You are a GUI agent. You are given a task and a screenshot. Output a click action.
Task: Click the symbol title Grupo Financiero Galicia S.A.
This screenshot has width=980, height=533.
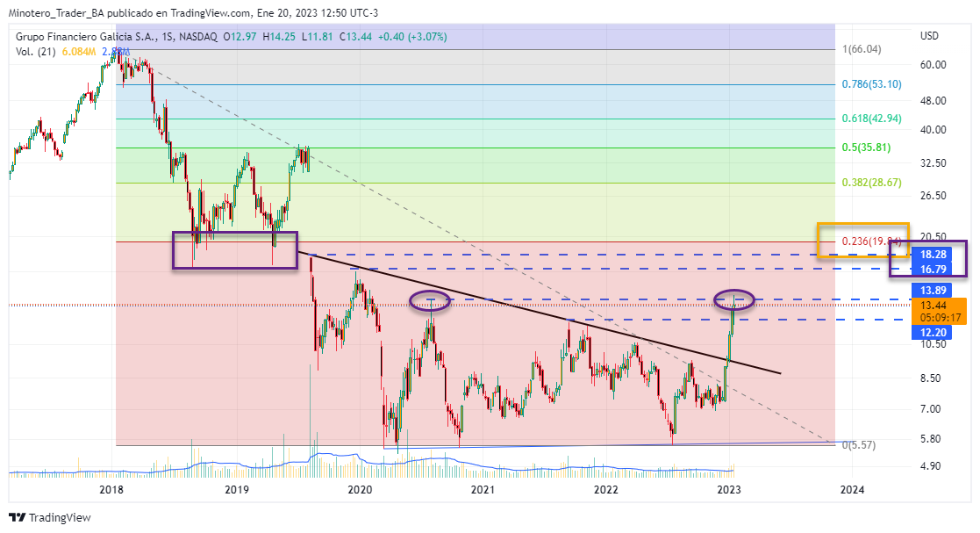click(x=86, y=37)
